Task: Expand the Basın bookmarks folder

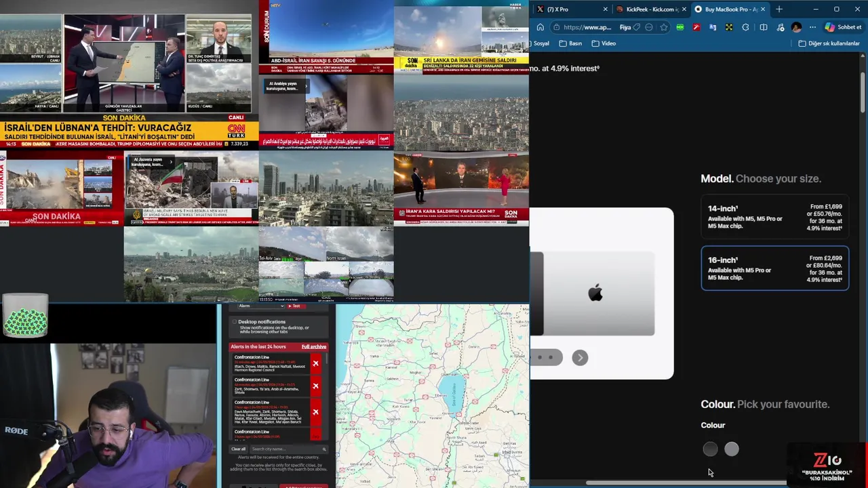Action: 570,43
